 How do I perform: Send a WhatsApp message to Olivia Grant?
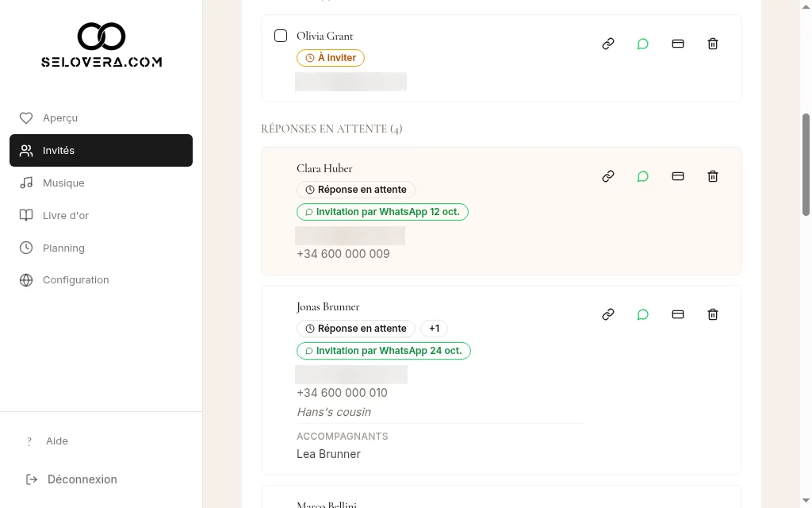click(642, 44)
